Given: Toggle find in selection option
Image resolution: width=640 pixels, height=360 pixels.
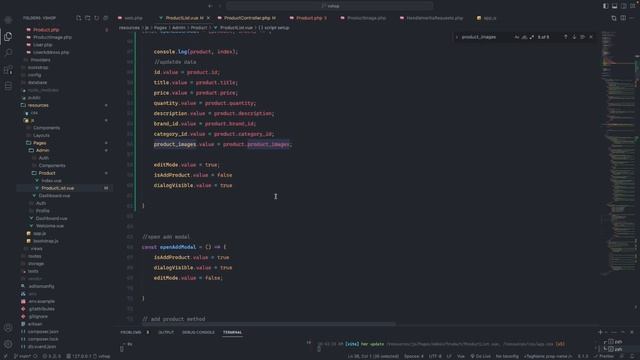Looking at the screenshot, I should point(582,37).
